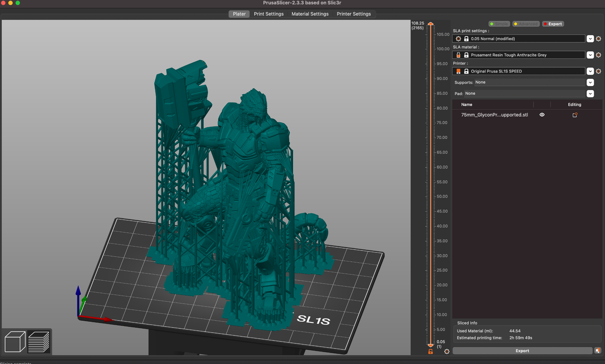The image size is (605, 364).
Task: Click the Original Prusa SL1S SPEED field
Action: coord(519,71)
